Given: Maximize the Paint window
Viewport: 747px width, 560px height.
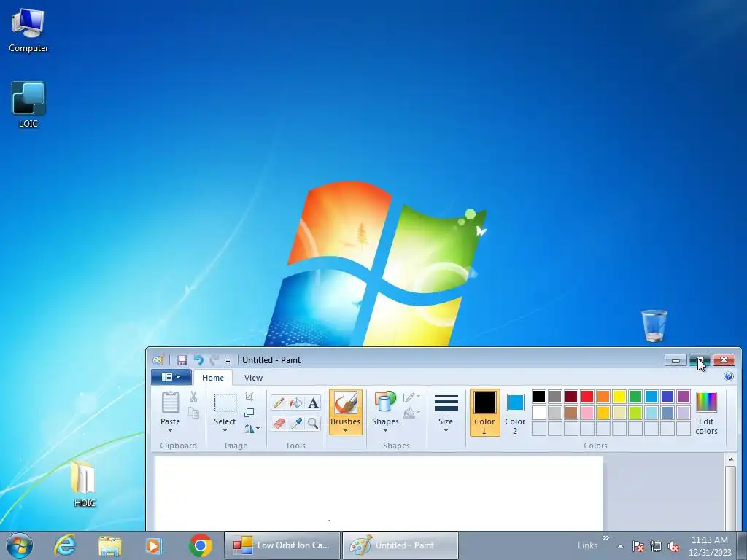Looking at the screenshot, I should (700, 360).
